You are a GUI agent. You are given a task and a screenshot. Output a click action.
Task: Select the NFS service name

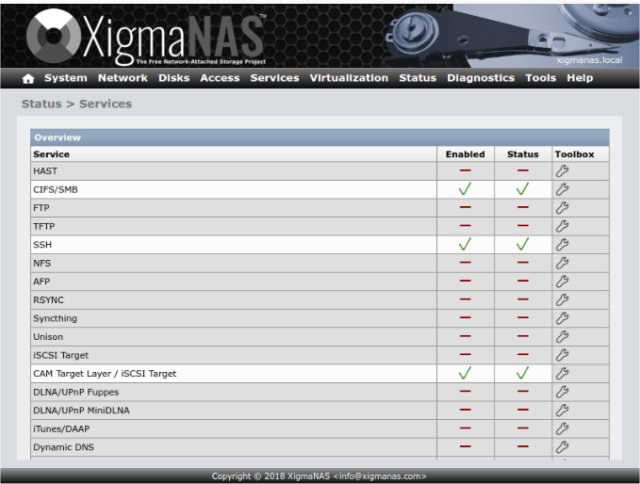click(x=42, y=263)
